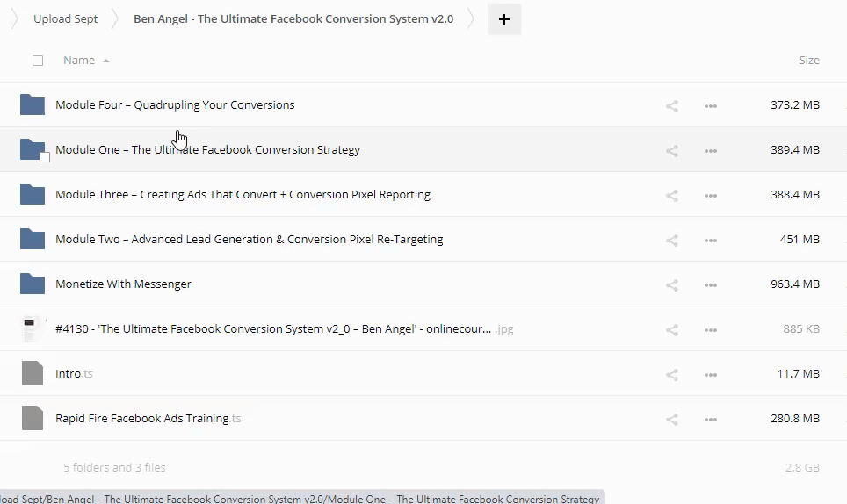
Task: Click the 451 MB size value
Action: 800,239
